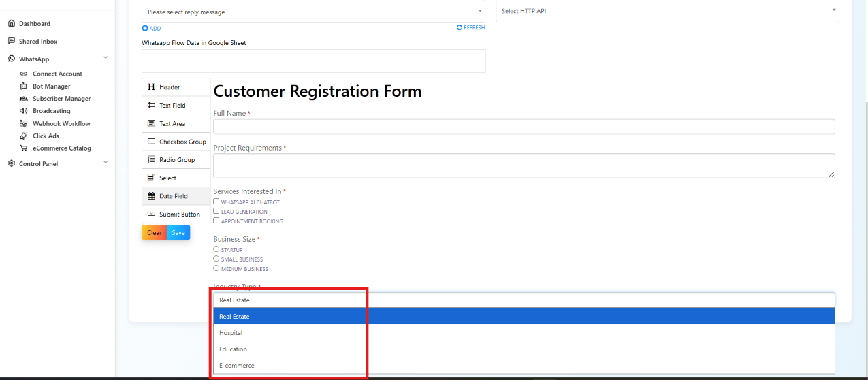Add a Submit Button element
868x380 pixels.
click(x=176, y=215)
